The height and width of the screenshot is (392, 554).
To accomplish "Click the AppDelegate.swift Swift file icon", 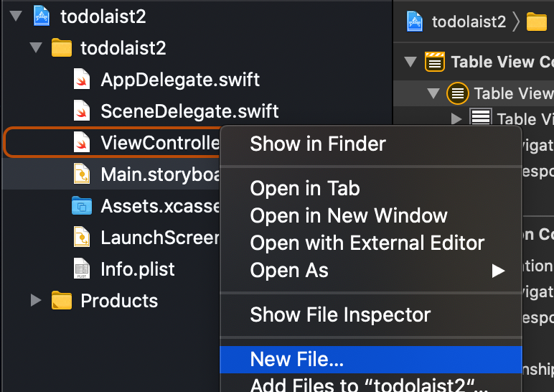I will (x=82, y=80).
